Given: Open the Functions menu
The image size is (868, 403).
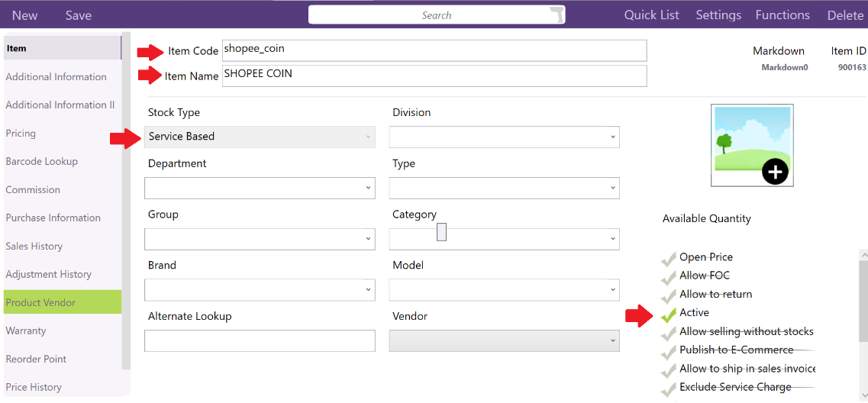Looking at the screenshot, I should pos(782,15).
